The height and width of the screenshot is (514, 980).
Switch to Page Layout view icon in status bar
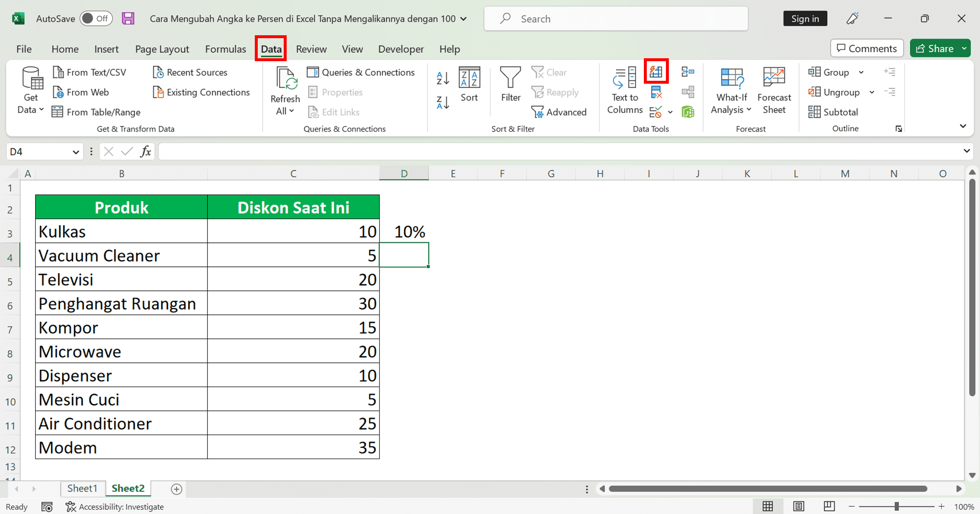(799, 507)
